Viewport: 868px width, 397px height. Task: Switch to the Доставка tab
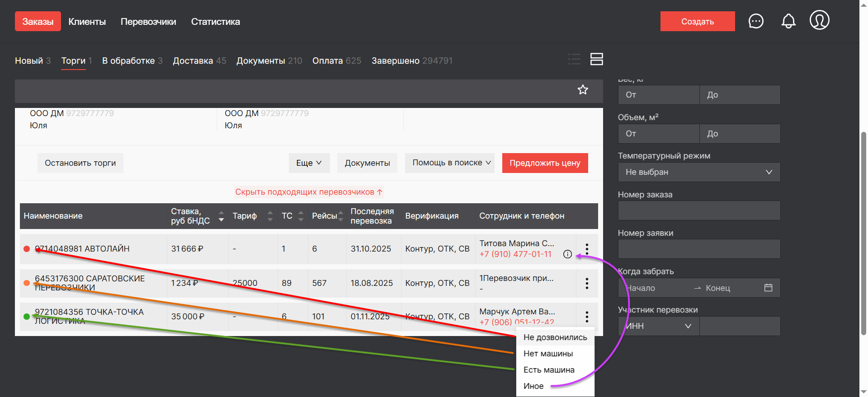point(193,61)
